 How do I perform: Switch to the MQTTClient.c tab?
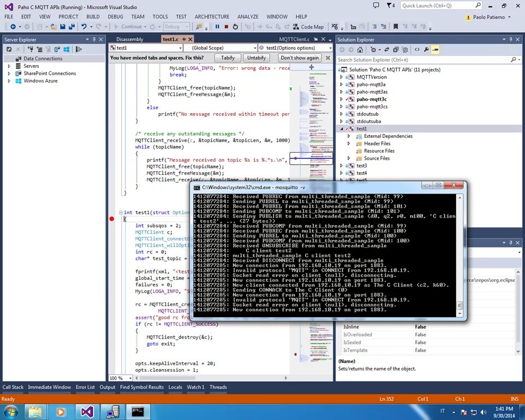(294, 39)
